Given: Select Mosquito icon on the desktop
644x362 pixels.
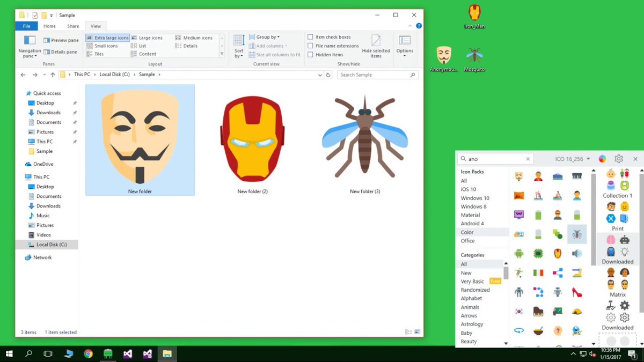Looking at the screenshot, I should (474, 59).
